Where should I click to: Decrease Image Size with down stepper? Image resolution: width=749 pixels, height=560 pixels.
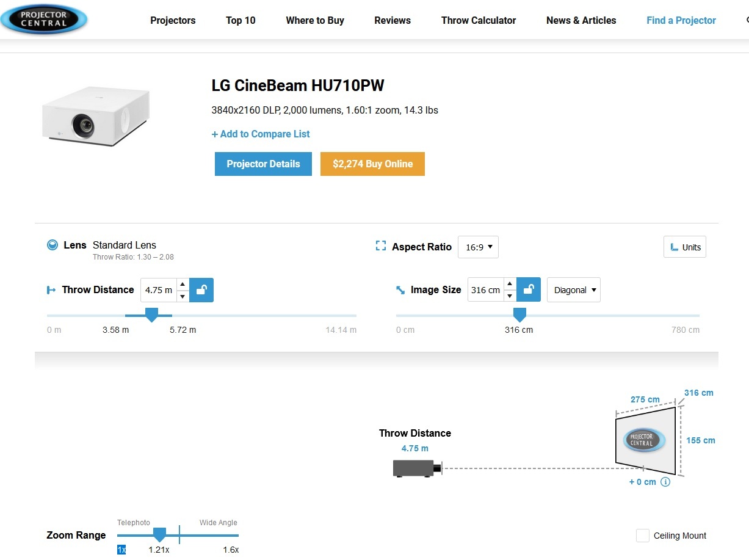coord(510,296)
